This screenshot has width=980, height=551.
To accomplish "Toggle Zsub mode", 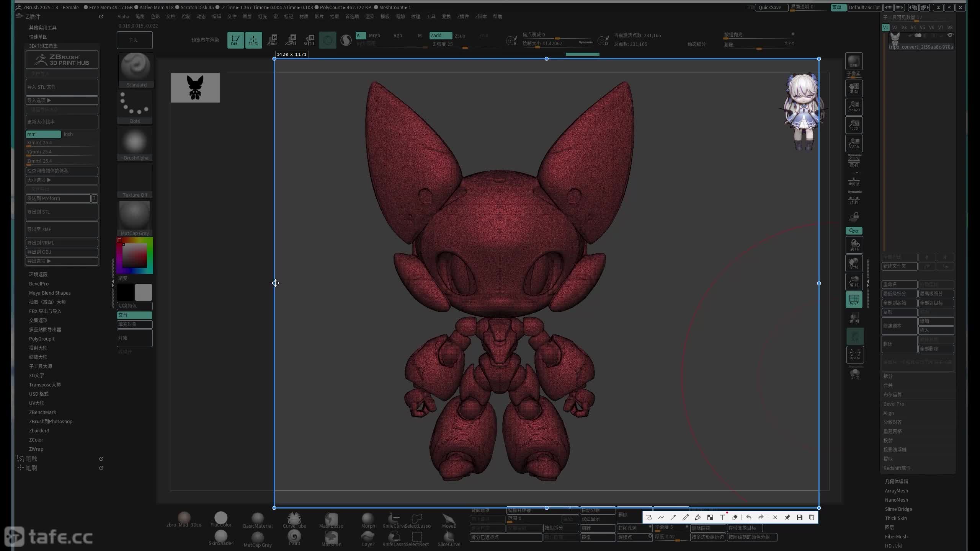I will [x=460, y=36].
